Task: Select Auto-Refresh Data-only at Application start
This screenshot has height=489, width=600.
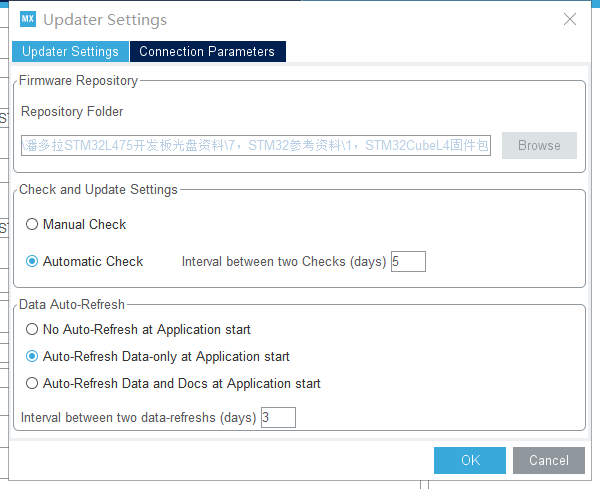Action: click(157, 356)
